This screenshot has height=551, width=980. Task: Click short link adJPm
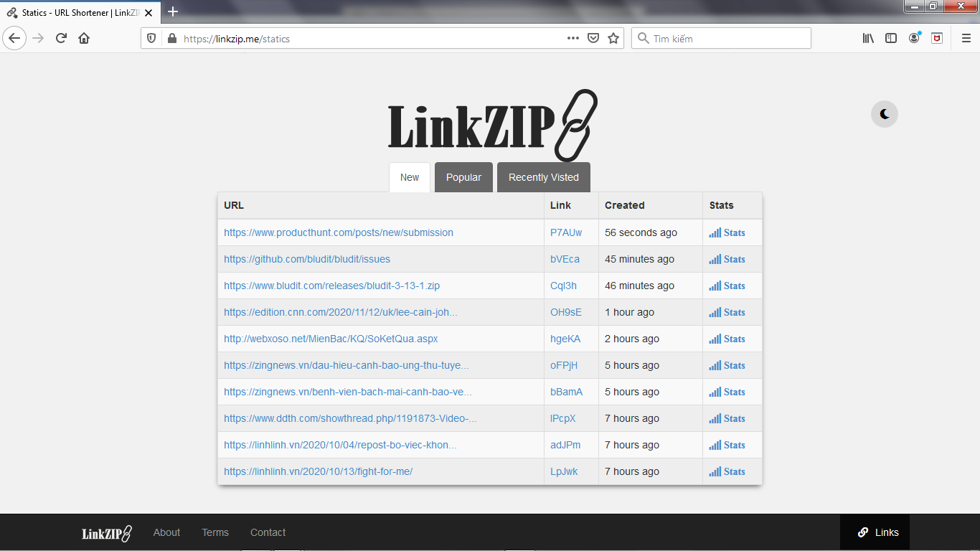point(565,445)
